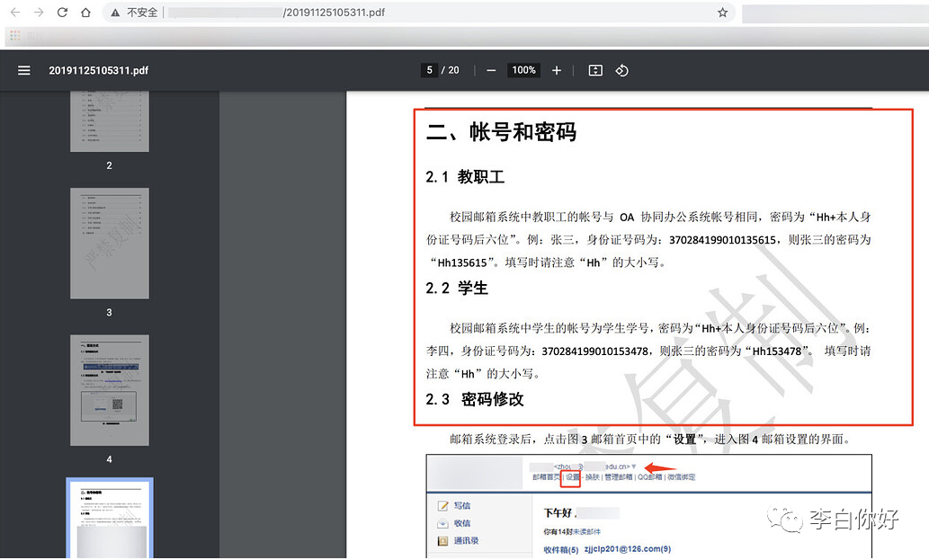
Task: Reload the page with refresh icon
Action: pyautogui.click(x=62, y=13)
